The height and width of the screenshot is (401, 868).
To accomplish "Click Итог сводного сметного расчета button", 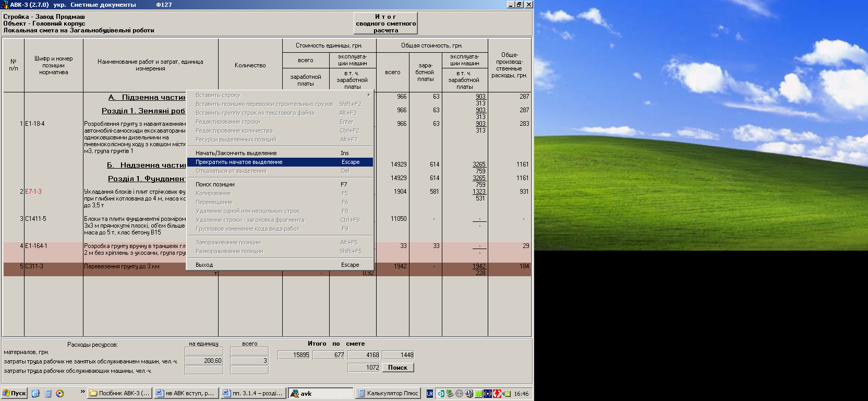I will tap(385, 23).
